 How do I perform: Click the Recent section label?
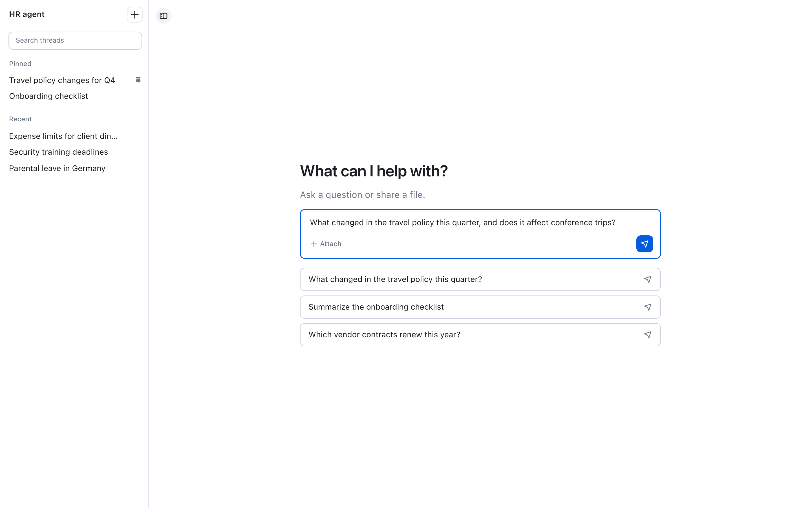pyautogui.click(x=21, y=119)
